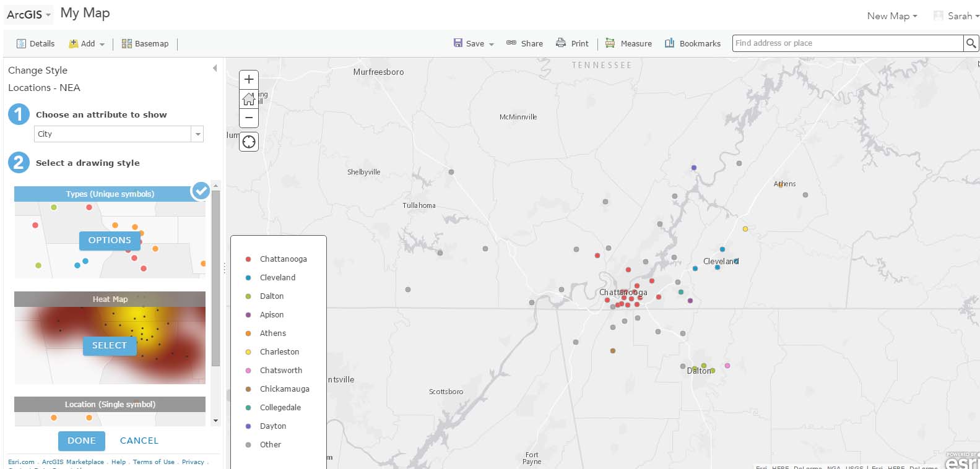The height and width of the screenshot is (469, 980).
Task: Return map to default home extent
Action: click(249, 99)
